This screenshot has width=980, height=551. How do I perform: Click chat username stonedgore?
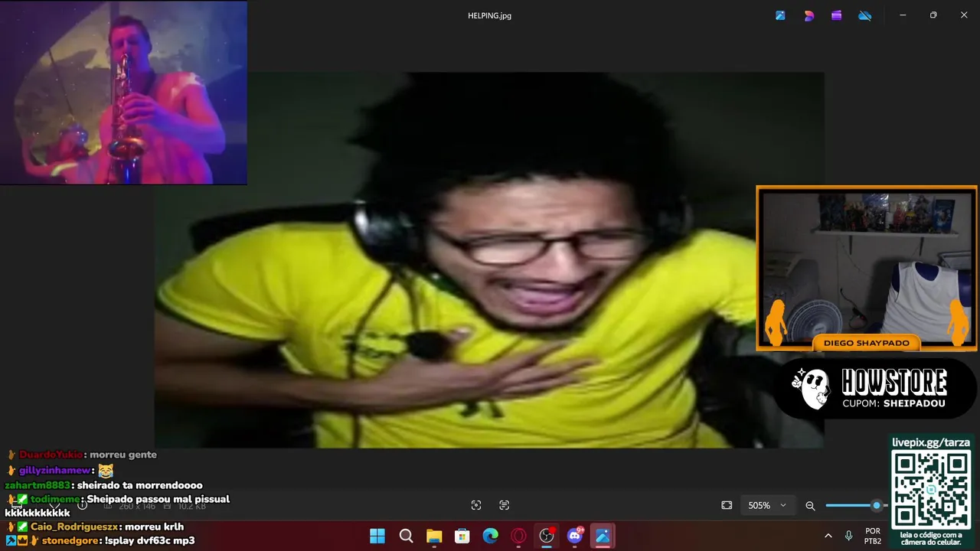coord(70,540)
